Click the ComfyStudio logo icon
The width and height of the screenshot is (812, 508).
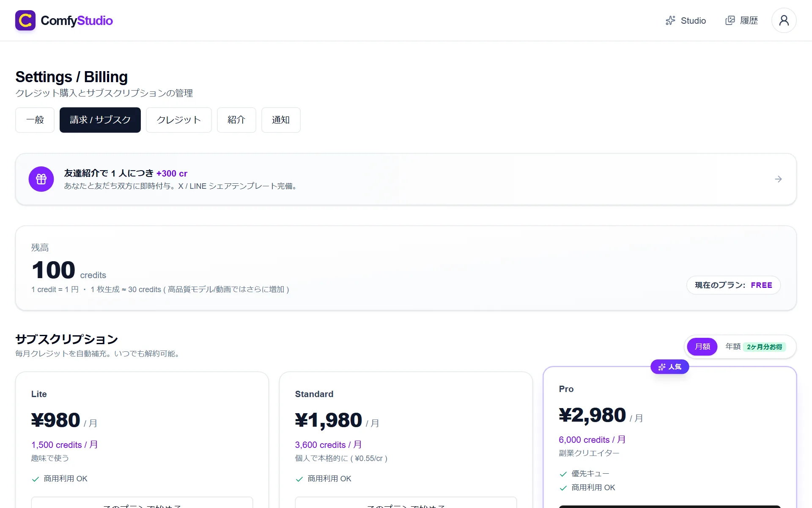click(25, 20)
